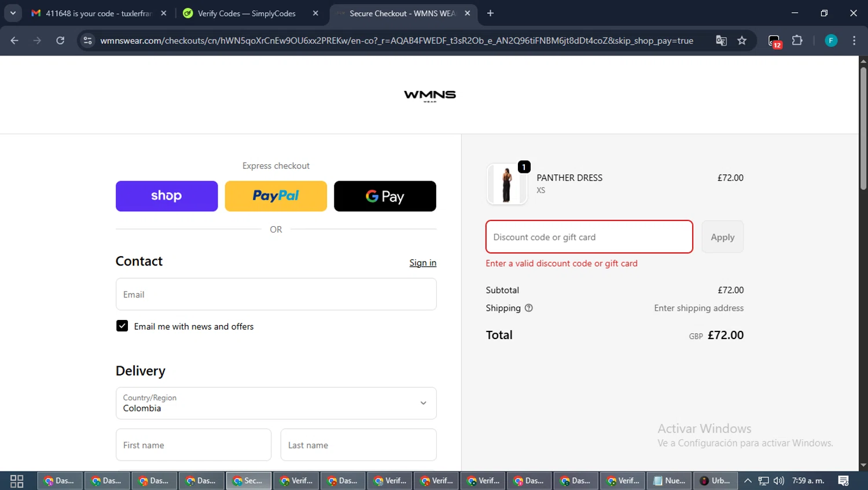The width and height of the screenshot is (868, 490).
Task: Close the Verify Codes SimplyCodes tab
Action: click(x=315, y=13)
